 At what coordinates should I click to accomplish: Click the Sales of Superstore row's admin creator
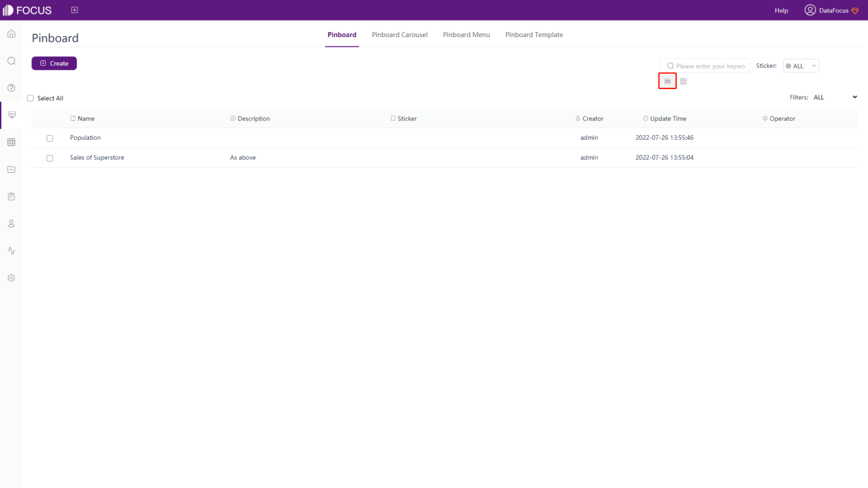589,158
